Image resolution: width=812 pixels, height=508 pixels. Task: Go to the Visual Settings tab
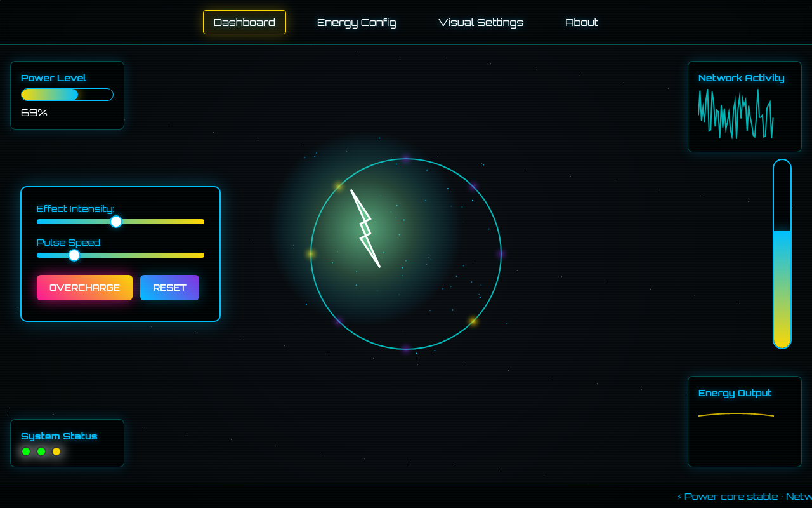481,22
